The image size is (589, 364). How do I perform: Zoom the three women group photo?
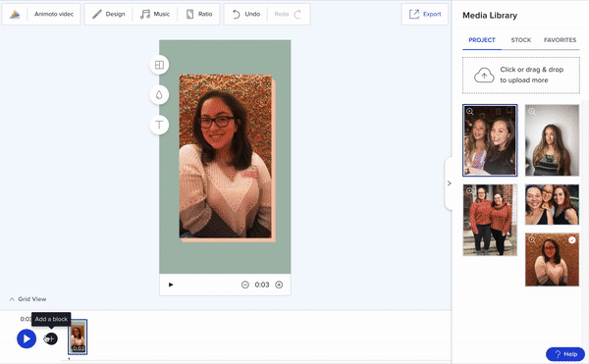(x=531, y=190)
